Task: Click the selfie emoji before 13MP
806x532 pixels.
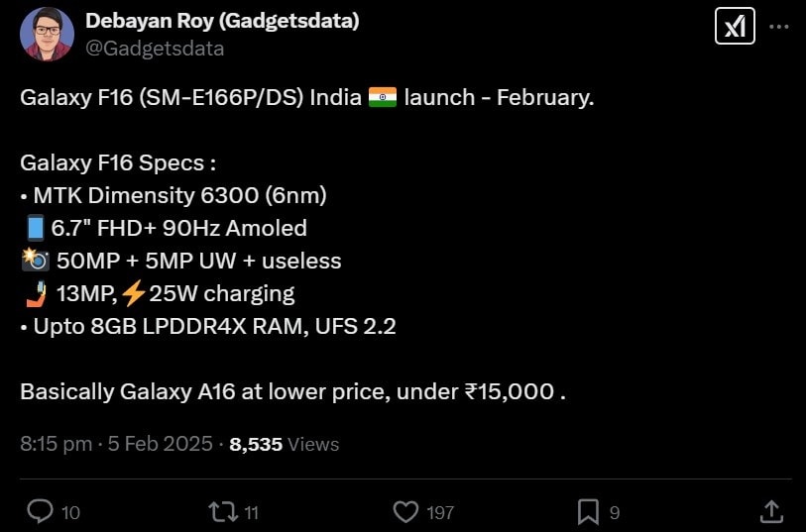Action: [33, 293]
